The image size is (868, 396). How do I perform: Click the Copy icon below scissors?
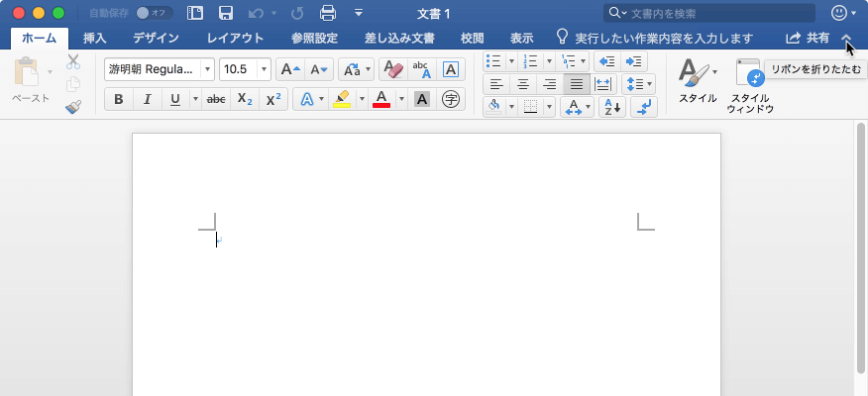(73, 84)
